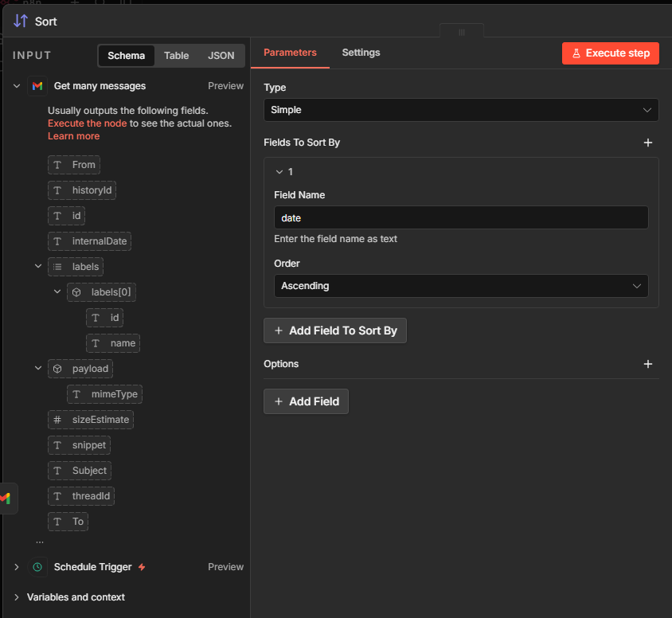This screenshot has width=672, height=618.
Task: Select the historyId schema field
Action: [x=82, y=190]
